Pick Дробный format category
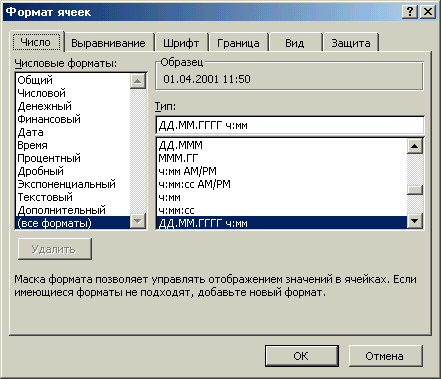The width and height of the screenshot is (441, 379). tap(73, 171)
